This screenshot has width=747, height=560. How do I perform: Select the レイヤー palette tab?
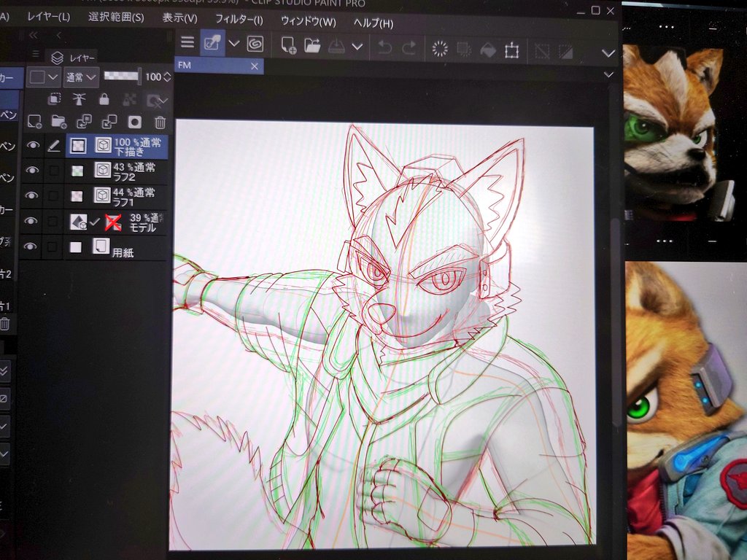[x=73, y=58]
